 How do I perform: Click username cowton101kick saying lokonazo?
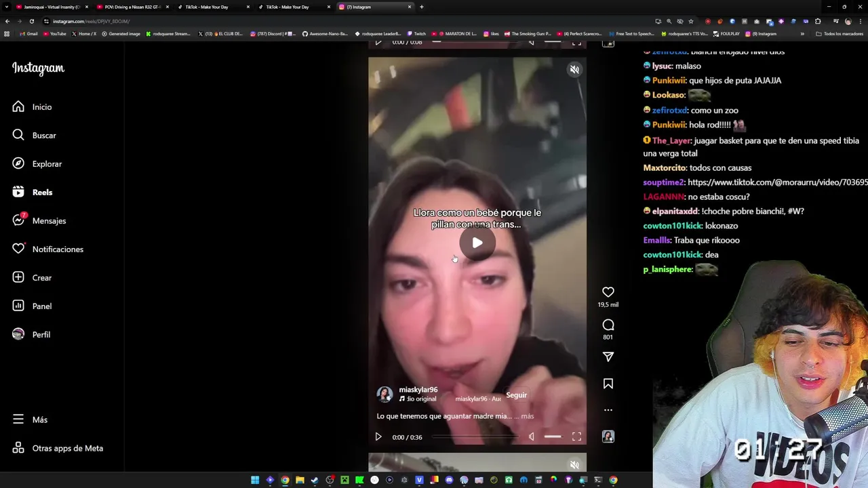pyautogui.click(x=672, y=226)
